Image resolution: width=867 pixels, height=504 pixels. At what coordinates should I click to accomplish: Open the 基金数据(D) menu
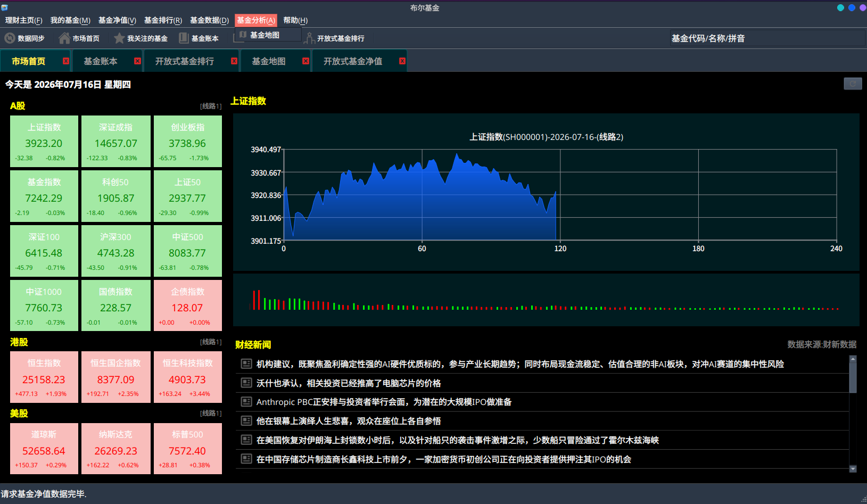click(x=209, y=20)
